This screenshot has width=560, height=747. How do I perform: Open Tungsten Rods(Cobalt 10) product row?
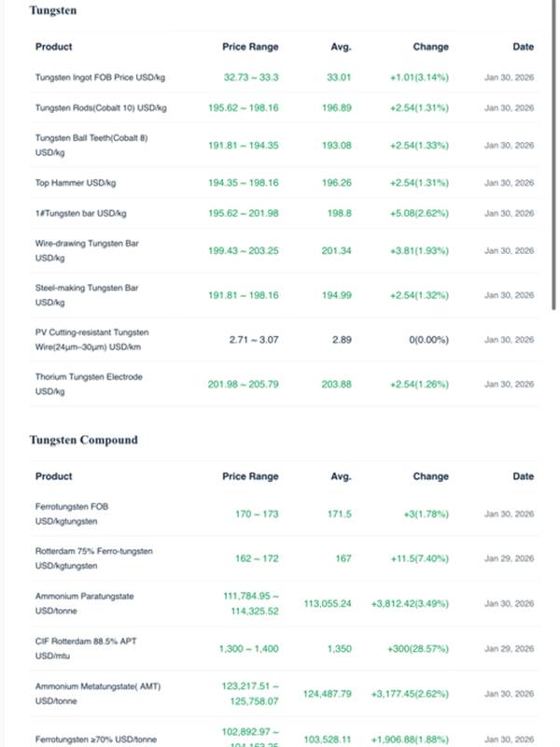tap(101, 108)
